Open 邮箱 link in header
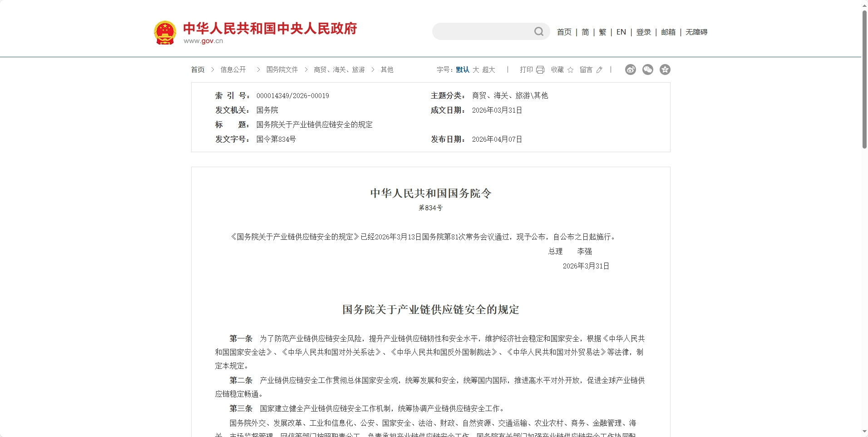The image size is (868, 437). [668, 32]
